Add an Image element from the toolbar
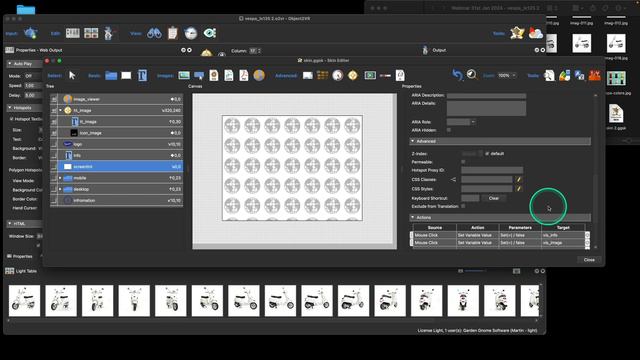Image resolution: width=640 pixels, height=360 pixels. pyautogui.click(x=184, y=76)
